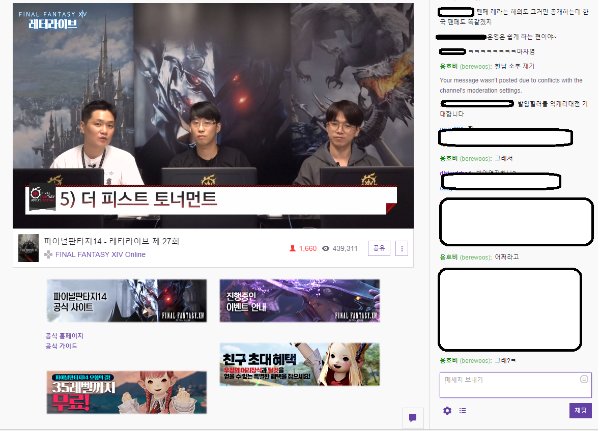This screenshot has height=431, width=600.
Task: Click the red live viewer count 1,660
Action: point(308,248)
